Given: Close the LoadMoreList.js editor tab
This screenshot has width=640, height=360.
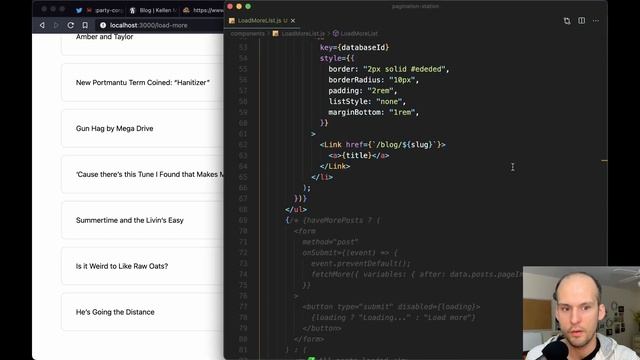Looking at the screenshot, I should [293, 20].
